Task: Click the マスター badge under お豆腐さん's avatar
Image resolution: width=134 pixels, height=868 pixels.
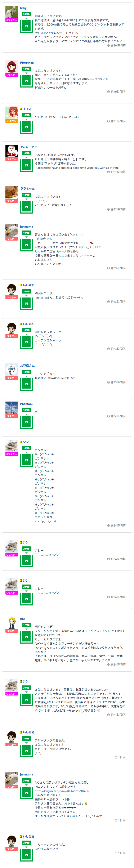Action: (12, 378)
